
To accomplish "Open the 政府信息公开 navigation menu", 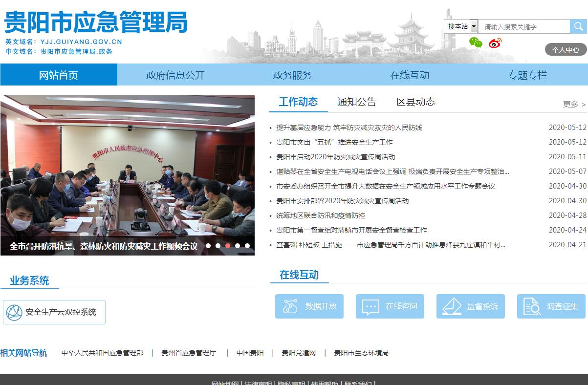I will pyautogui.click(x=175, y=75).
